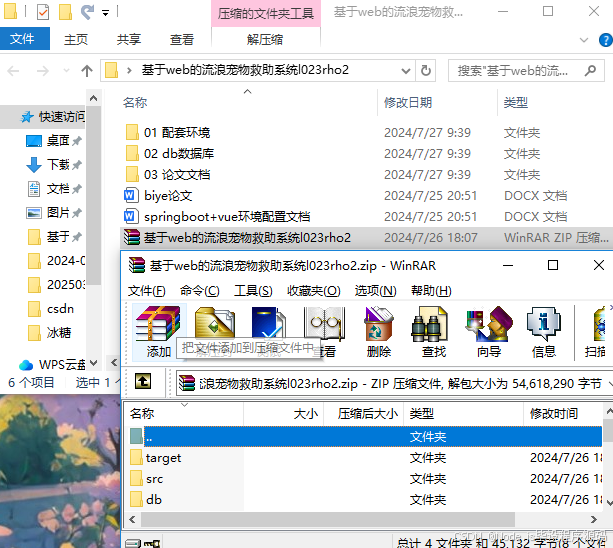
Task: Switch to the 查看 ribbon tab
Action: [182, 39]
